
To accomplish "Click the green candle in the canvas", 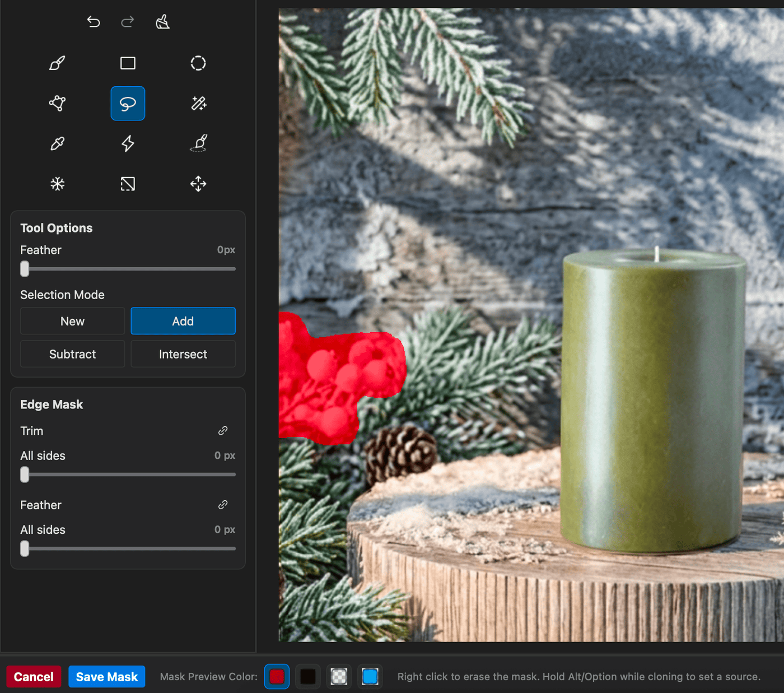I will point(652,401).
